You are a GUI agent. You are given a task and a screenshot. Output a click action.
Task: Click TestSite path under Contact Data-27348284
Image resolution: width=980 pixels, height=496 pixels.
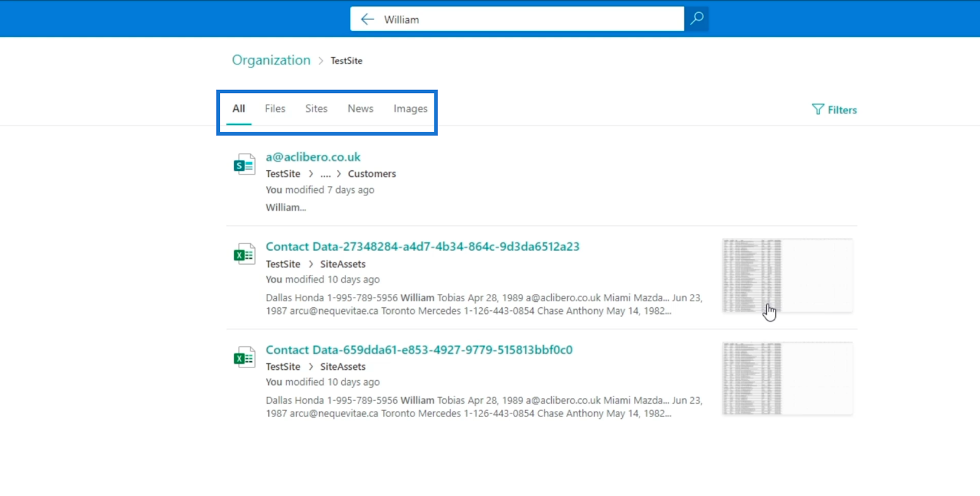click(283, 264)
